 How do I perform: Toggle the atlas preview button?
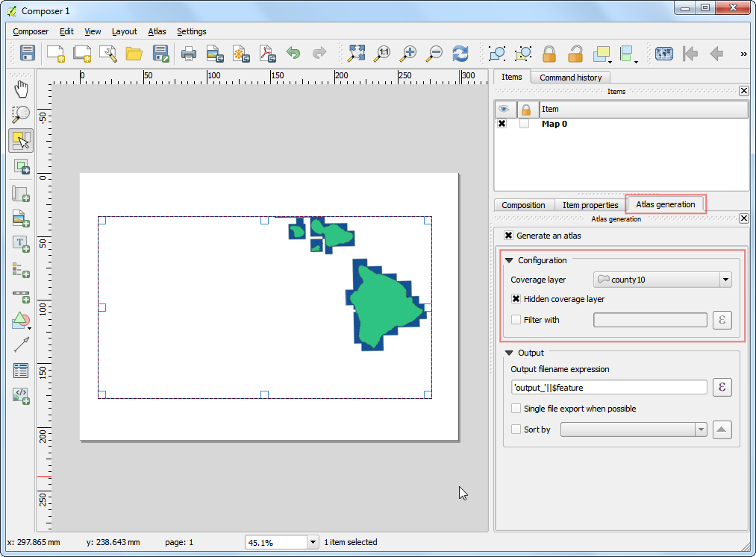(x=664, y=53)
